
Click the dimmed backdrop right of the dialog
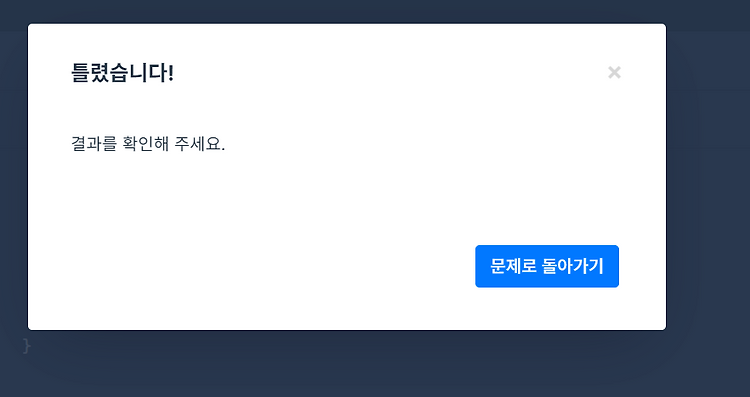point(708,177)
